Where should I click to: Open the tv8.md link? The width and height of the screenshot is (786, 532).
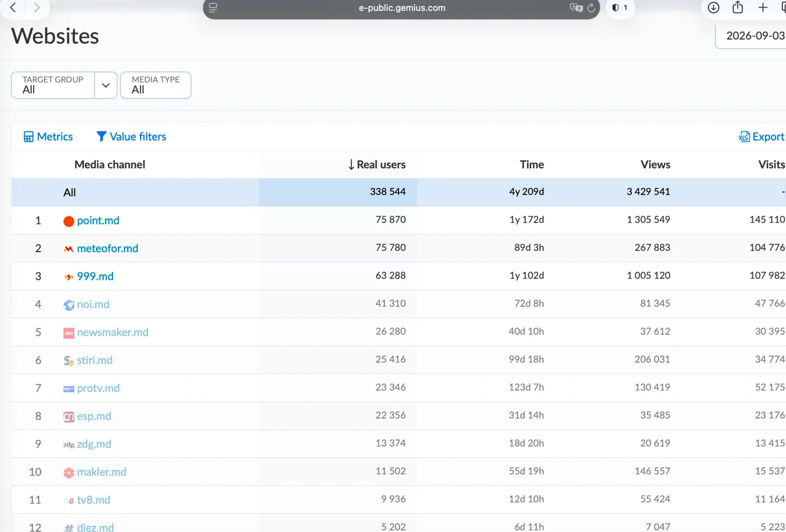point(94,500)
